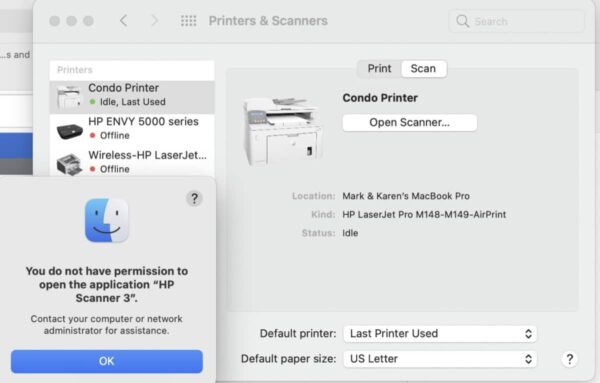600x383 pixels.
Task: Click the Wireless-HP LaserJet printer icon
Action: point(69,165)
